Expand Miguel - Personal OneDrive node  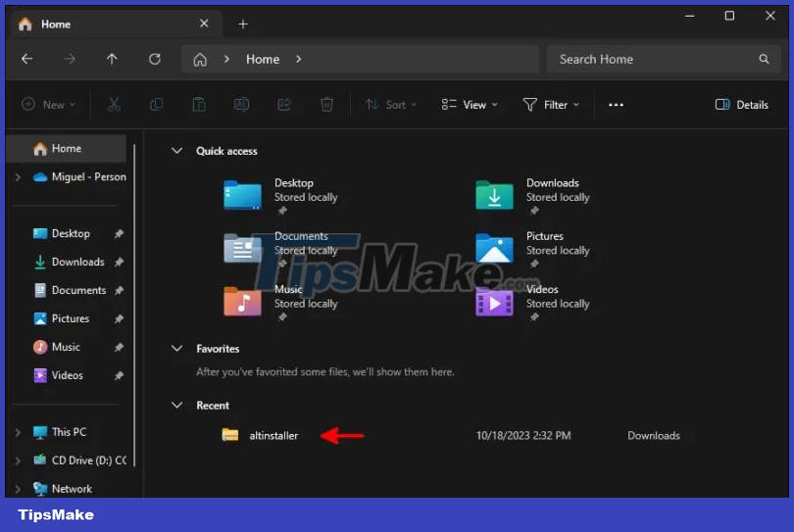click(18, 176)
